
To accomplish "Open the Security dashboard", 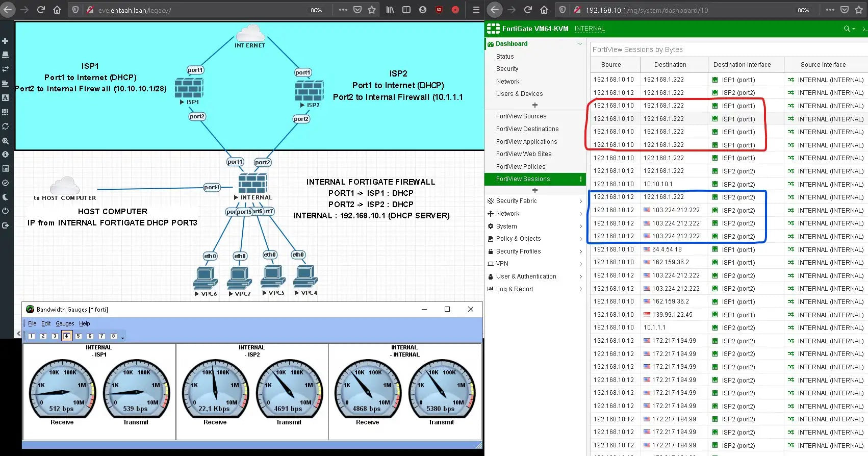I will pyautogui.click(x=507, y=69).
